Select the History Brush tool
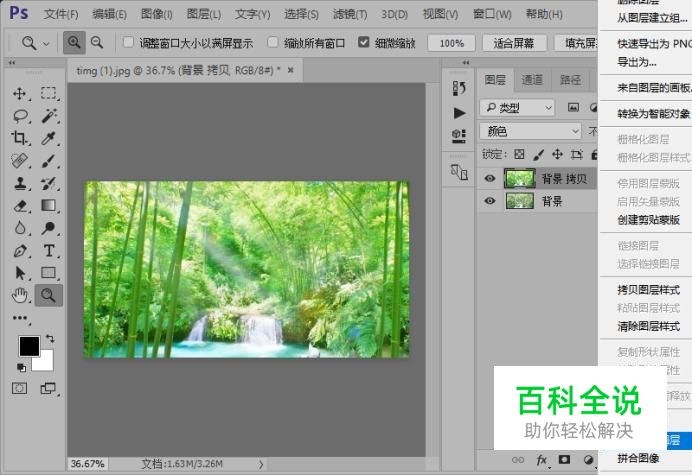Viewport: 692px width, 475px height. point(49,183)
